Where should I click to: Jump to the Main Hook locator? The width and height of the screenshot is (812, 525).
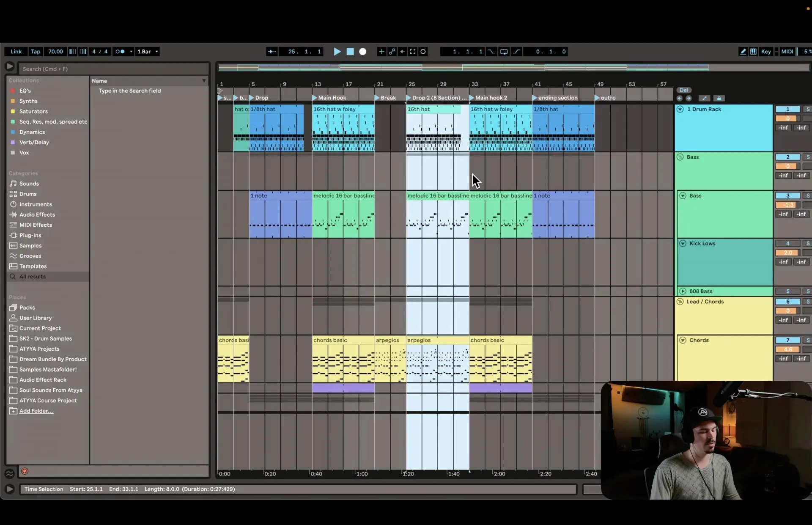coord(315,98)
